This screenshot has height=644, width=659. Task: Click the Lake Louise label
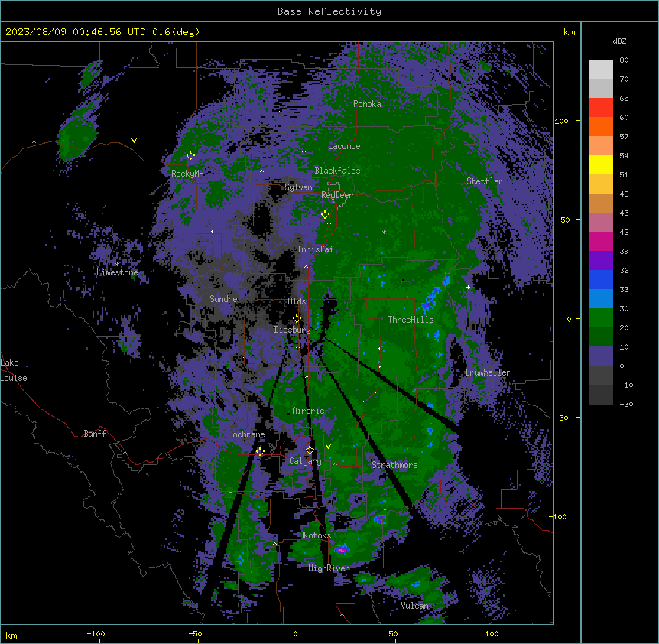pyautogui.click(x=14, y=370)
